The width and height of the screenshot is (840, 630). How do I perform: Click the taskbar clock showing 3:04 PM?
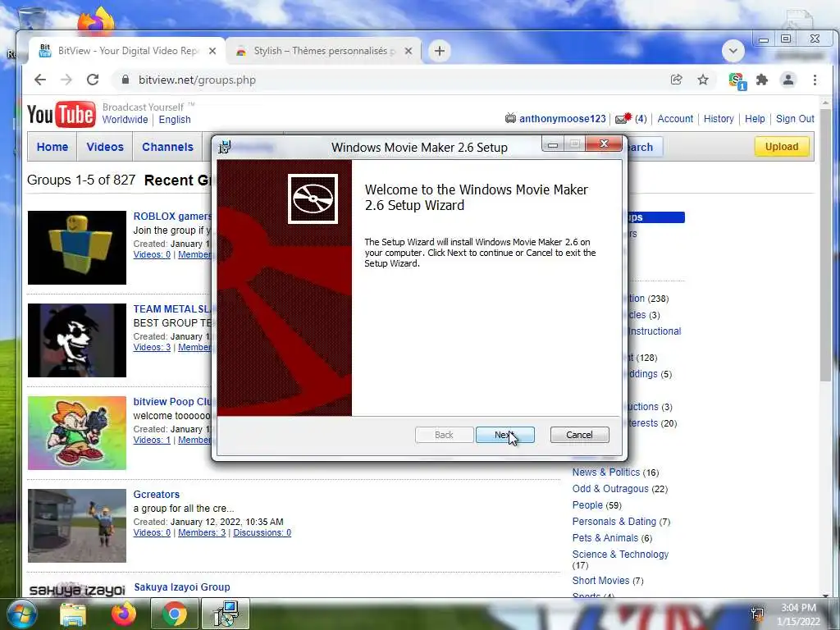click(x=798, y=614)
